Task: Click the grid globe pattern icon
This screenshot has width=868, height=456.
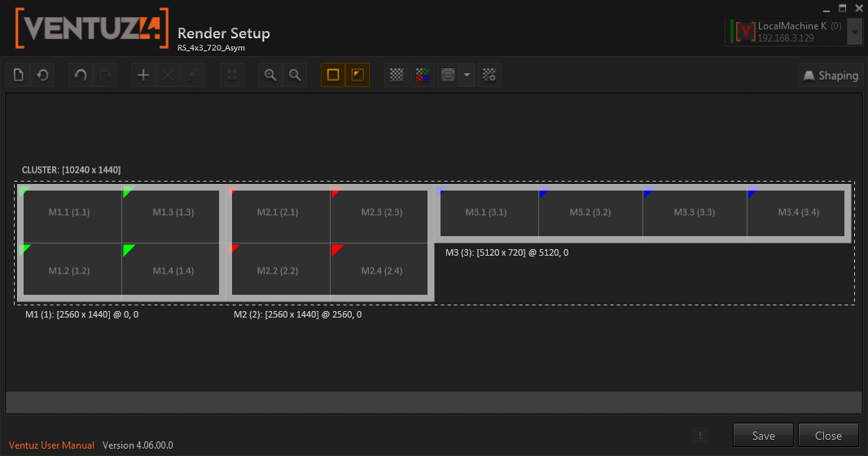Action: click(447, 75)
